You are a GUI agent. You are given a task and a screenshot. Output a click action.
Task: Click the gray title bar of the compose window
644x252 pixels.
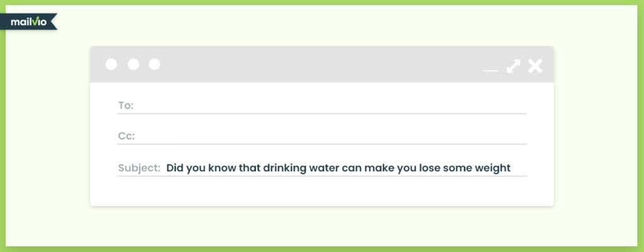[322, 64]
